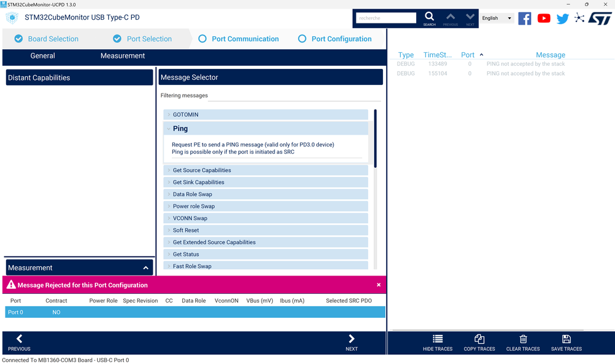
Task: Click the VconnON column header
Action: coord(227,301)
